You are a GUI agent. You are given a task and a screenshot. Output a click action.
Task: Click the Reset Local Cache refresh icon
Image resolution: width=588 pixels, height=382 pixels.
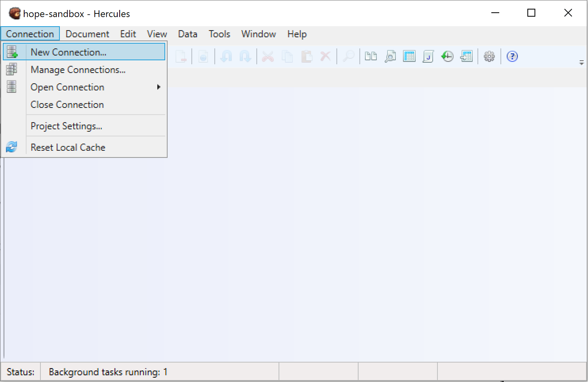point(11,147)
